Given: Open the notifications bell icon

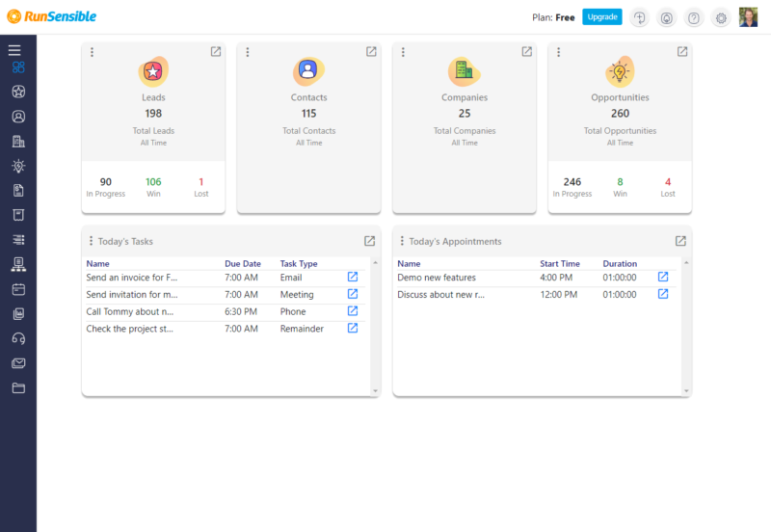Looking at the screenshot, I should click(x=666, y=18).
